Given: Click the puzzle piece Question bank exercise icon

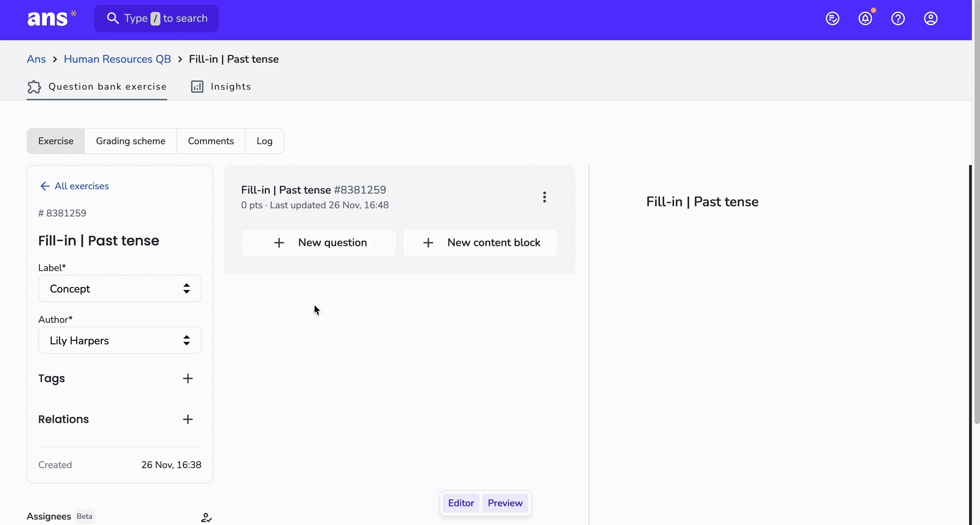Looking at the screenshot, I should [x=34, y=87].
